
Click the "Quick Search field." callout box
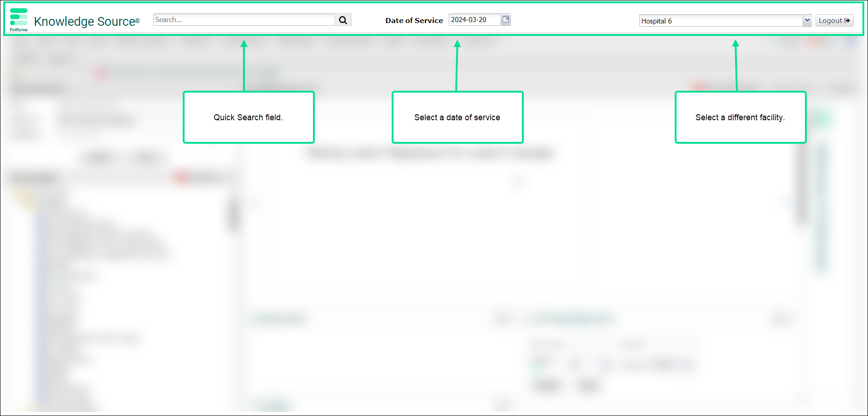249,117
